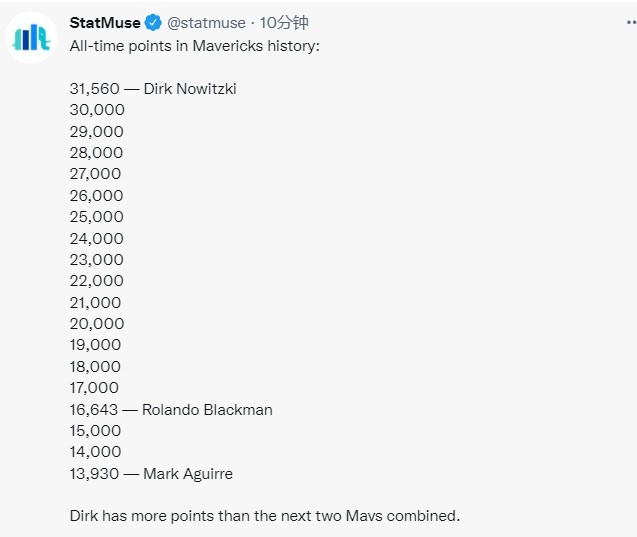Click the @statmuse handle
This screenshot has width=637, height=537.
coord(205,23)
